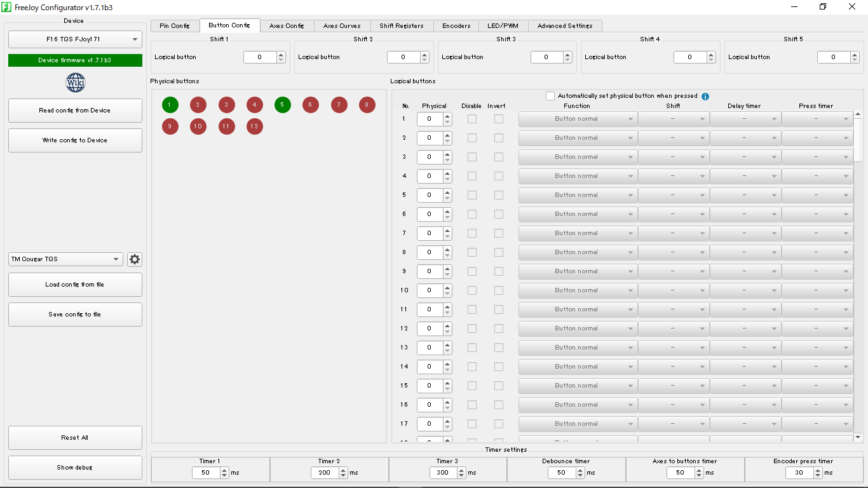The image size is (868, 488).
Task: Open the Wiki globe icon
Action: pyautogui.click(x=75, y=83)
